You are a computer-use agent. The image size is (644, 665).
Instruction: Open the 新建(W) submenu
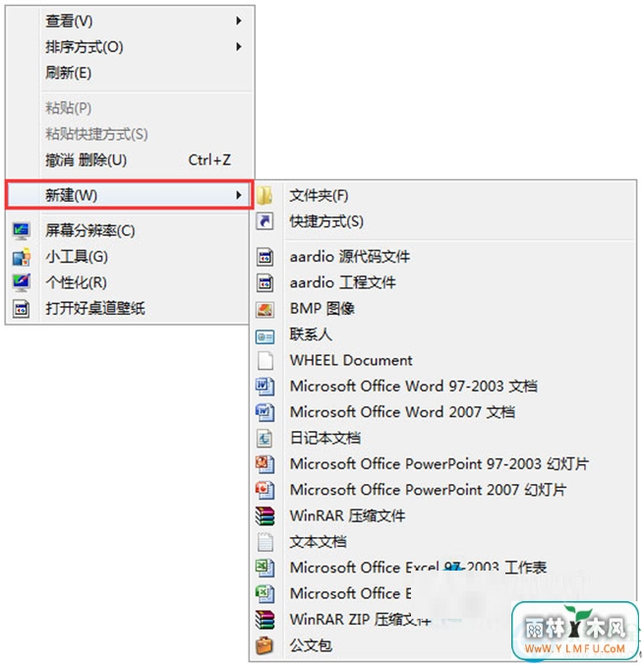pyautogui.click(x=130, y=195)
